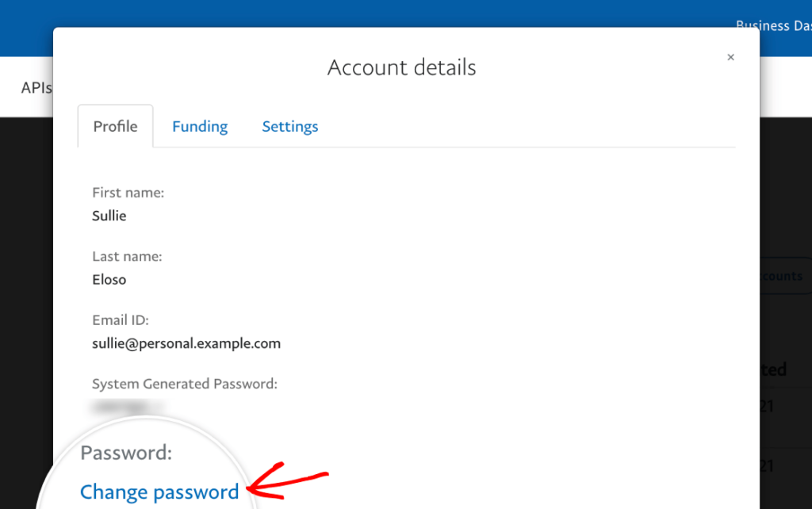Image resolution: width=812 pixels, height=509 pixels.
Task: Click the "System Generated Password:" label
Action: (x=185, y=384)
